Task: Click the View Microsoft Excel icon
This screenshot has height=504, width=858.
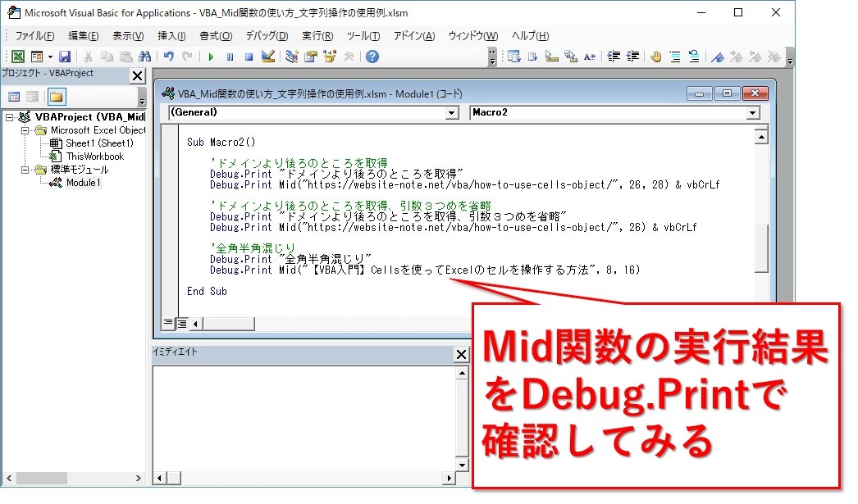Action: pos(17,57)
